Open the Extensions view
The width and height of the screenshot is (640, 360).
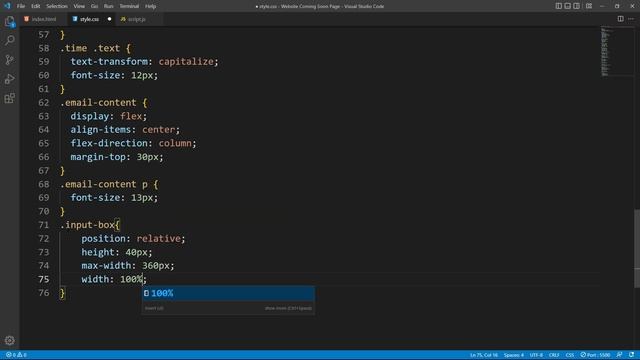(9, 98)
